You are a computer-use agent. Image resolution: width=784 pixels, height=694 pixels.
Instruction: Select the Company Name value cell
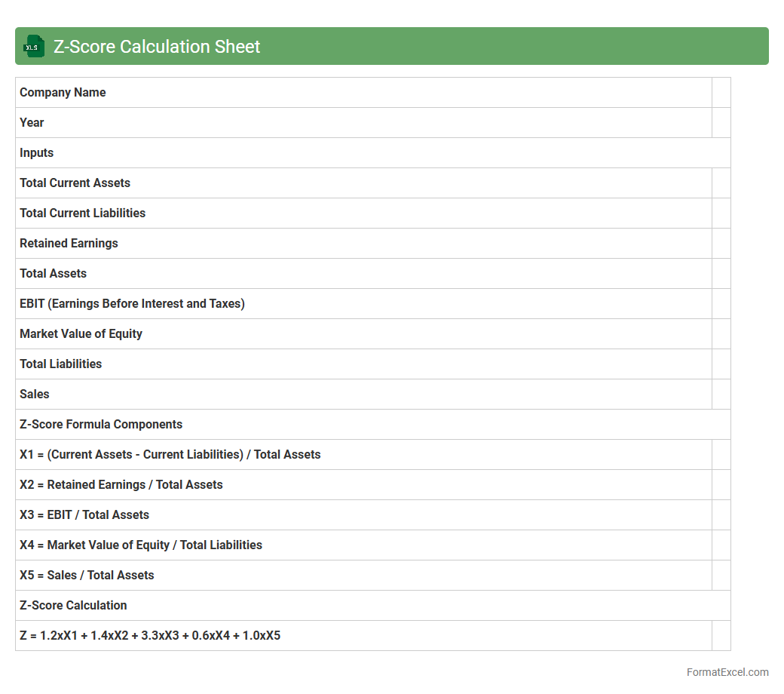tap(721, 93)
